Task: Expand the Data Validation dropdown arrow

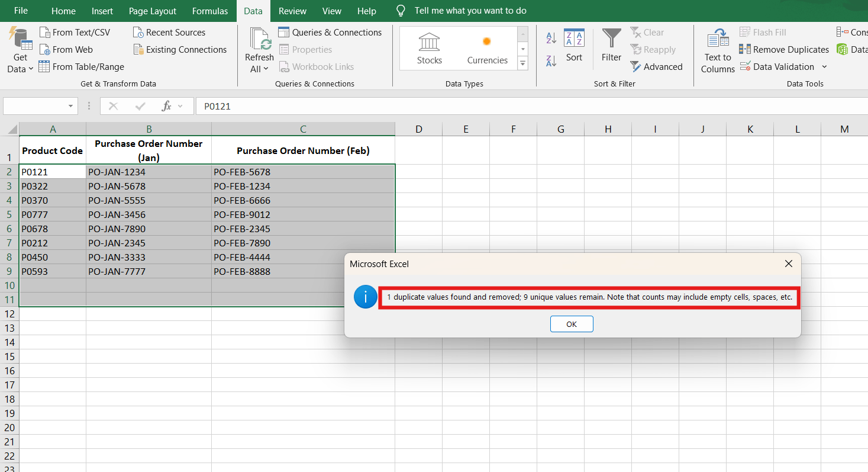Action: tap(824, 67)
